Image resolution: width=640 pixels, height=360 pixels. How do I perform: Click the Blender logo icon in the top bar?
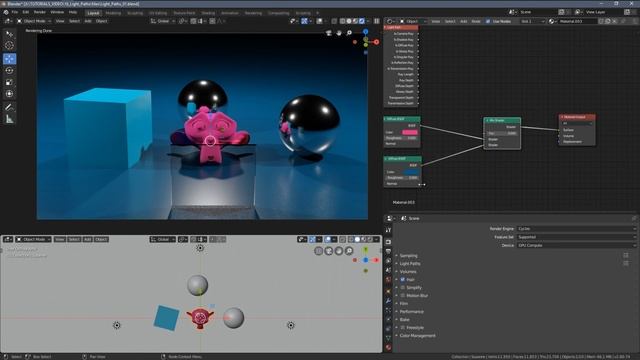[6, 12]
